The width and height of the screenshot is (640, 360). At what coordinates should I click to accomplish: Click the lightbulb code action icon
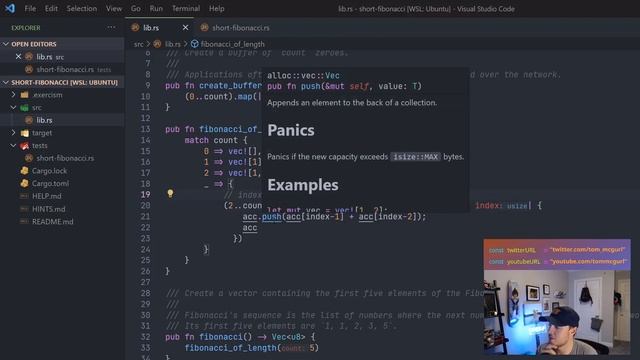click(x=170, y=193)
